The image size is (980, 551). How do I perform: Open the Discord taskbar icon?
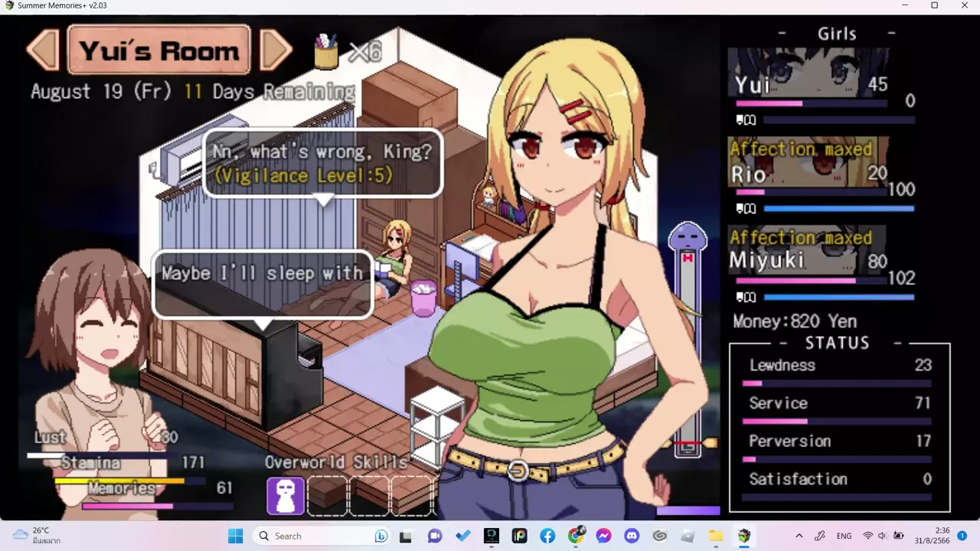[x=631, y=536]
